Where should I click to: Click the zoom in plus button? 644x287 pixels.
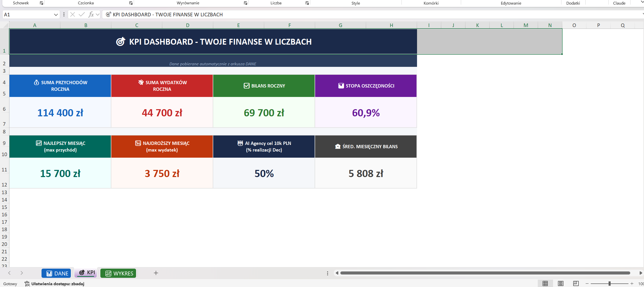(632, 284)
